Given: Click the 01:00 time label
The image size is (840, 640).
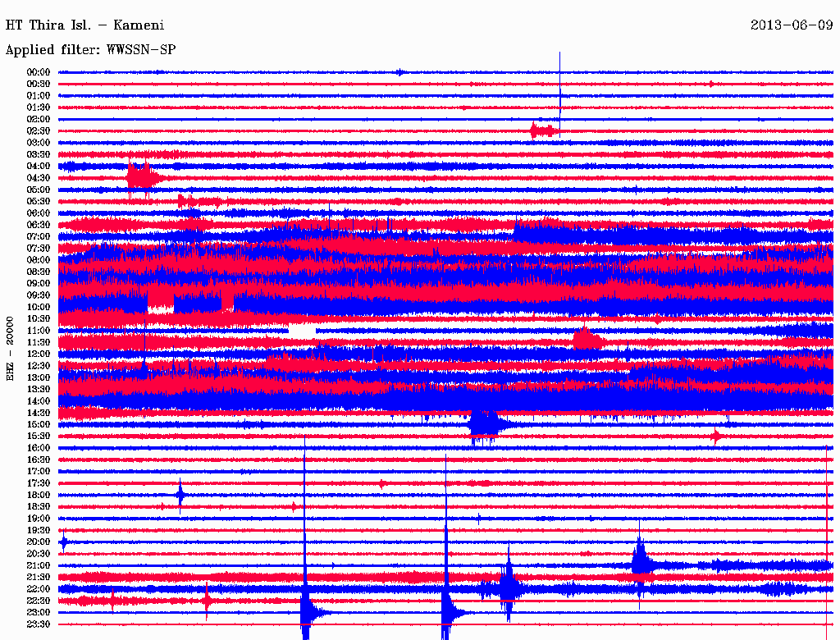Looking at the screenshot, I should pos(39,95).
